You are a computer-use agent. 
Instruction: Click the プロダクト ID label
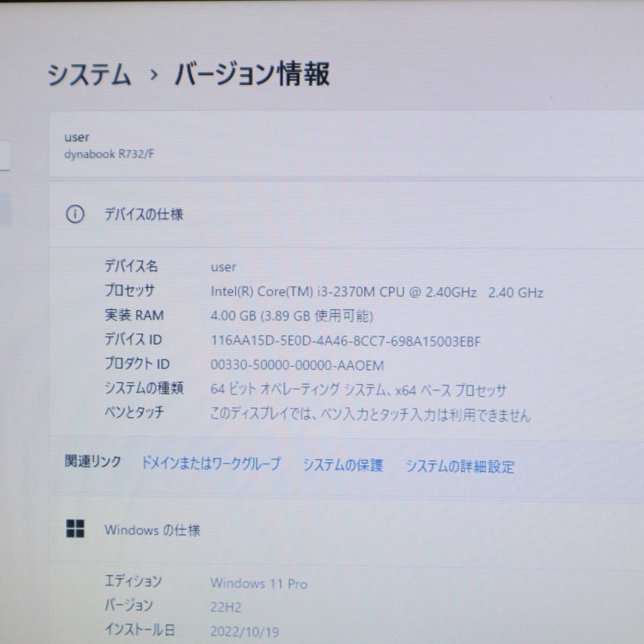(x=137, y=364)
